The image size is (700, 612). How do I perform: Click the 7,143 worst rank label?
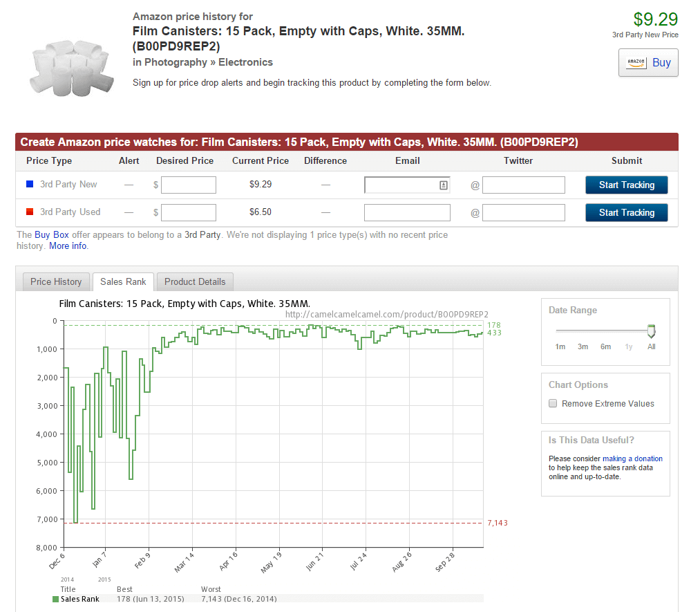(498, 523)
